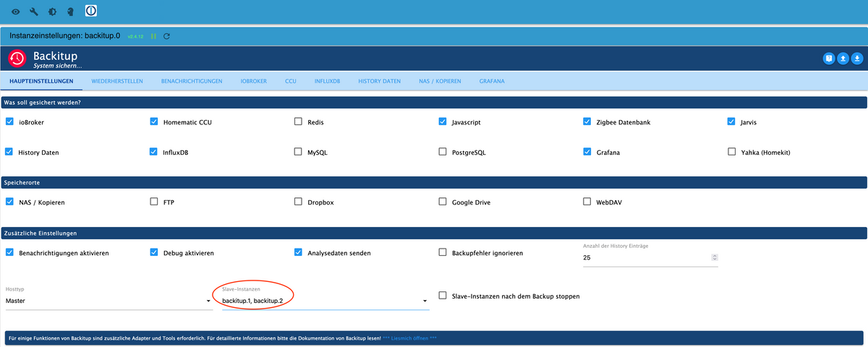The height and width of the screenshot is (347, 868).
Task: Toggle Analysedaten senden checkbox
Action: 298,252
